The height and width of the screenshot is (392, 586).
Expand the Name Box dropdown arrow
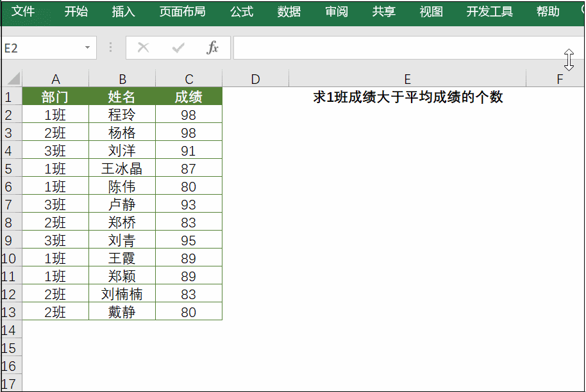(x=87, y=47)
